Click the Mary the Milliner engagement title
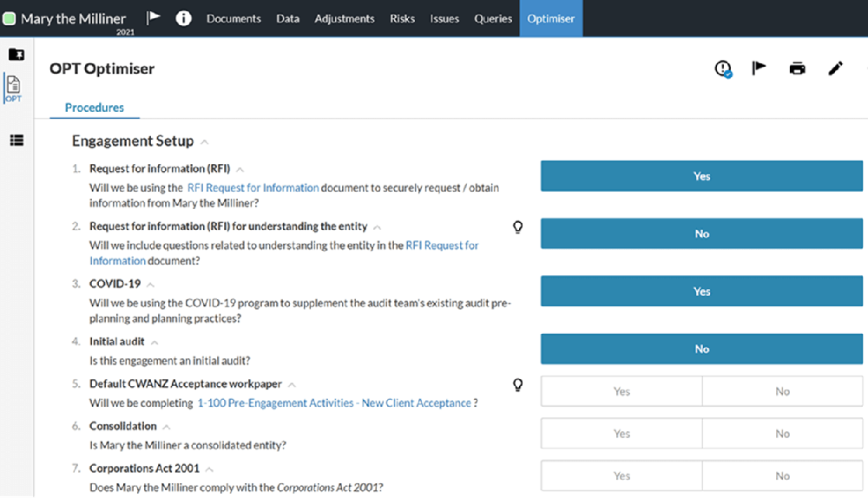The width and height of the screenshot is (868, 498). [73, 18]
